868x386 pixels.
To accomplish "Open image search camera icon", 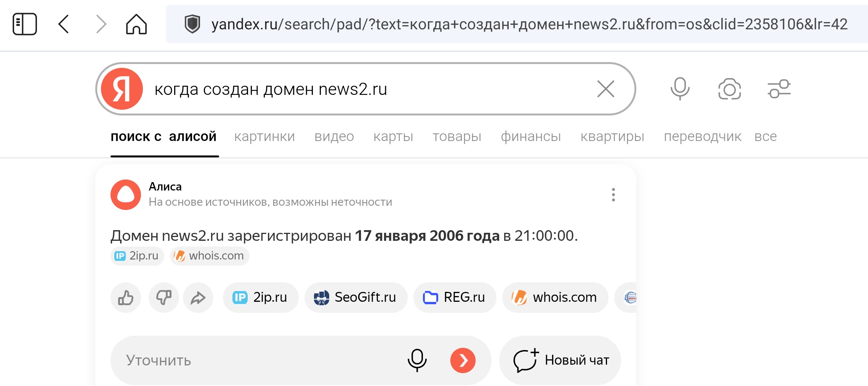I will pos(729,89).
